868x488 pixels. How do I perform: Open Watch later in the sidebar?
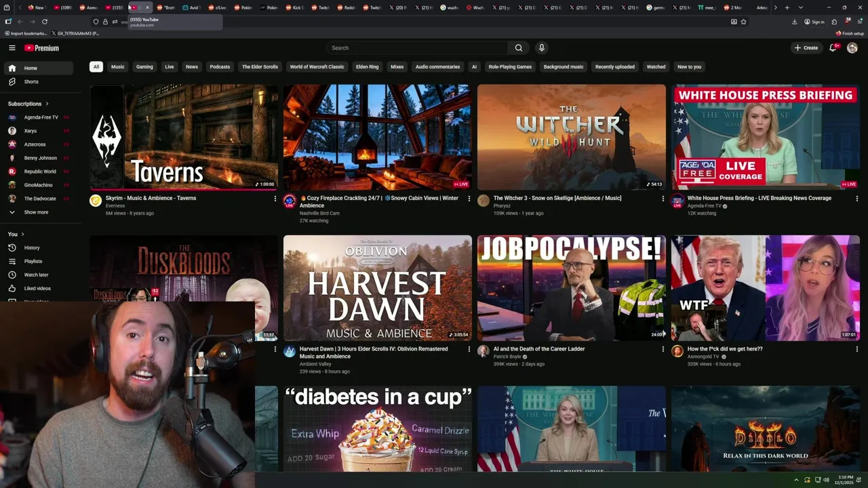(39, 274)
